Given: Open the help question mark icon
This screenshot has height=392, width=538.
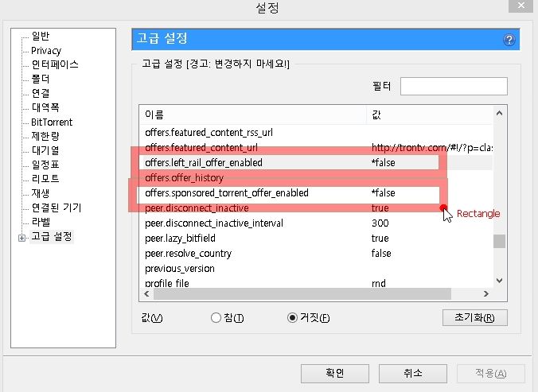Looking at the screenshot, I should pyautogui.click(x=509, y=40).
